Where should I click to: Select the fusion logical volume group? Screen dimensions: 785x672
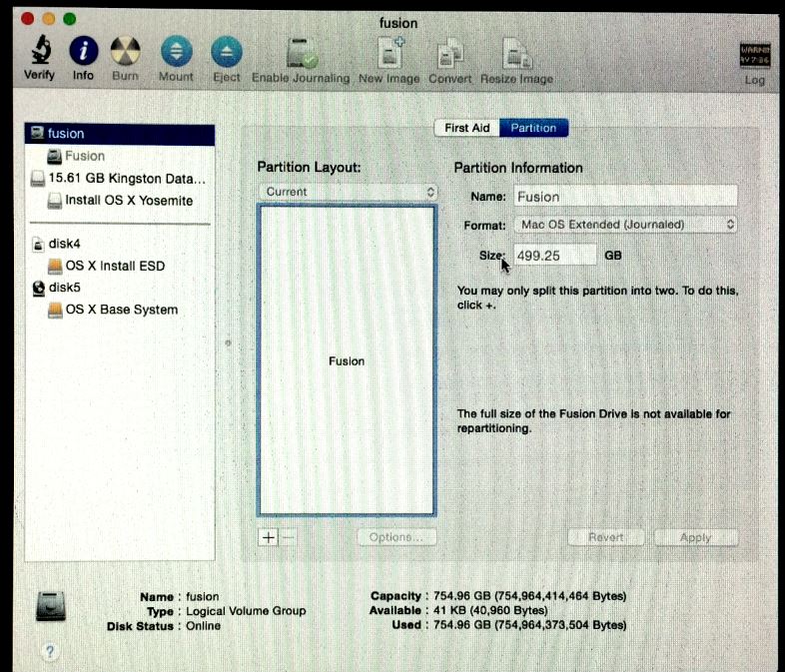pos(120,134)
